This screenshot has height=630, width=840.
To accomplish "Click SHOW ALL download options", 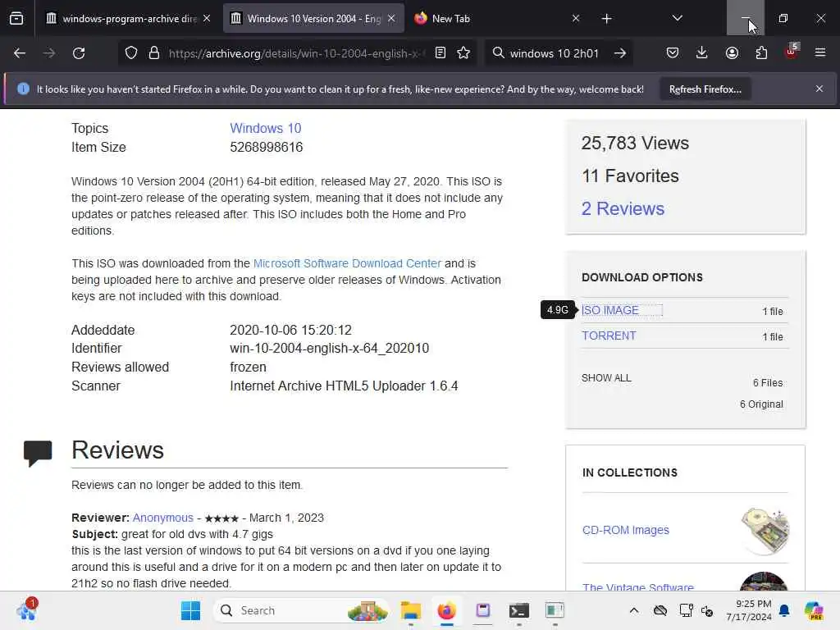I will pyautogui.click(x=606, y=378).
